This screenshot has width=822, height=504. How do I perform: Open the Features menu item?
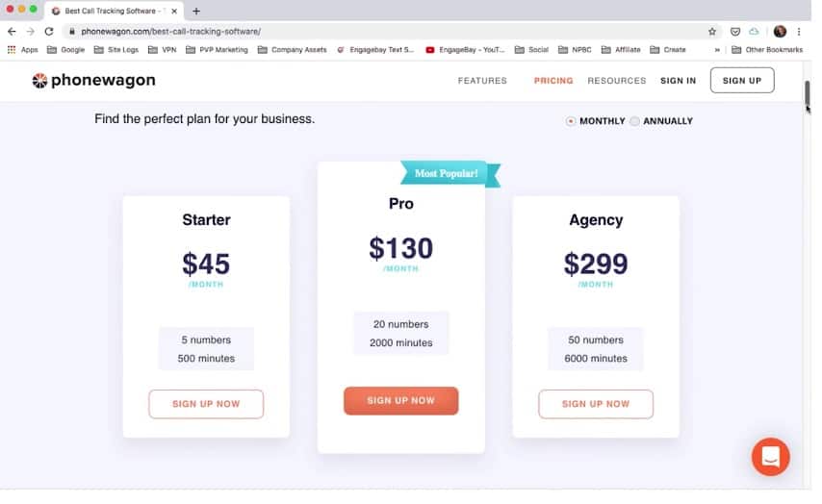482,81
